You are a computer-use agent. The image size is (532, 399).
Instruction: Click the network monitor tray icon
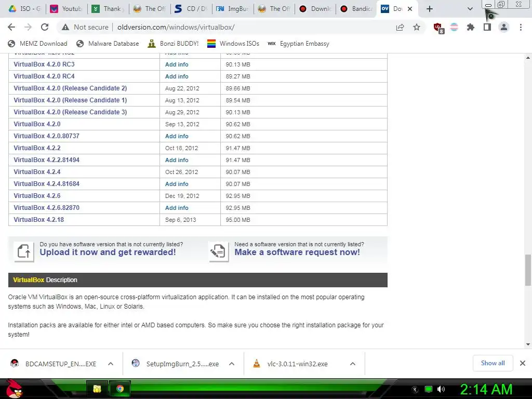[x=429, y=389]
